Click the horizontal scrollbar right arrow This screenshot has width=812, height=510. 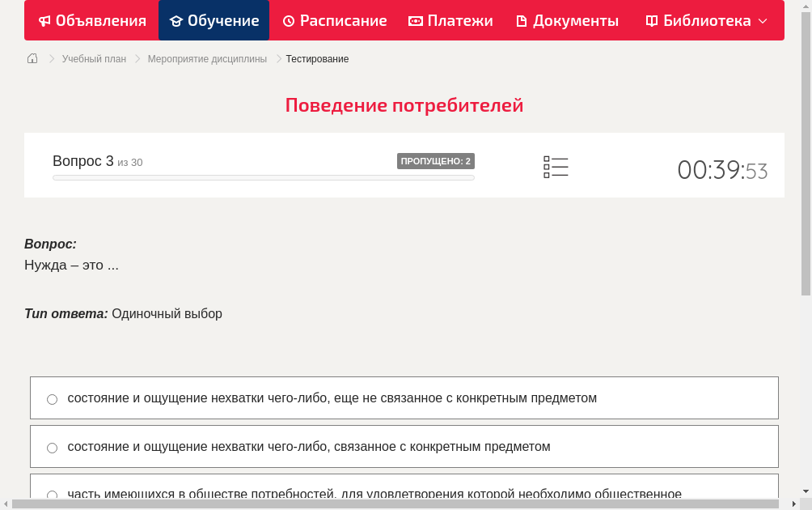tap(793, 504)
